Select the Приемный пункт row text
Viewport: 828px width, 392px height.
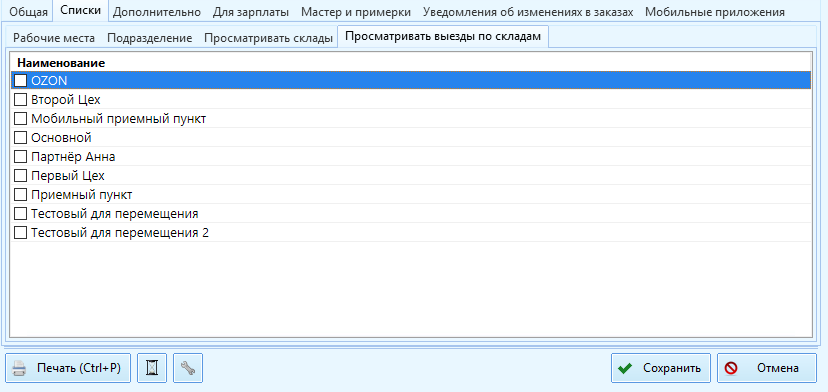(x=81, y=194)
